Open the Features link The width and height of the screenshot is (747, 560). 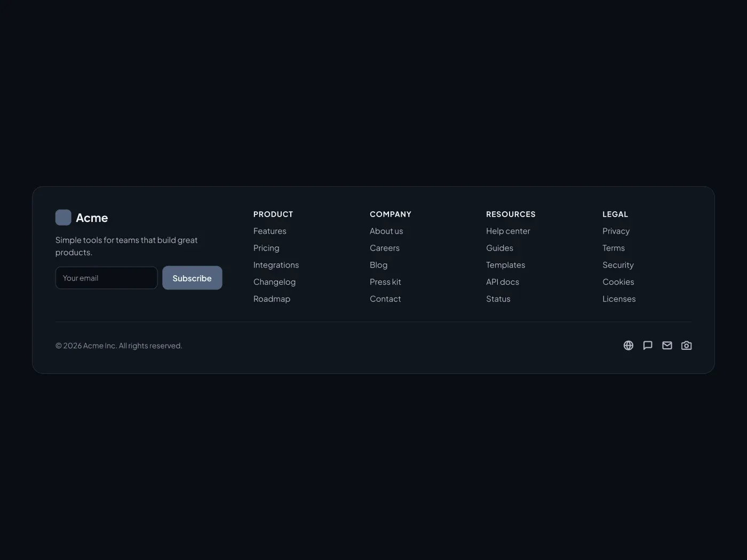(x=270, y=231)
